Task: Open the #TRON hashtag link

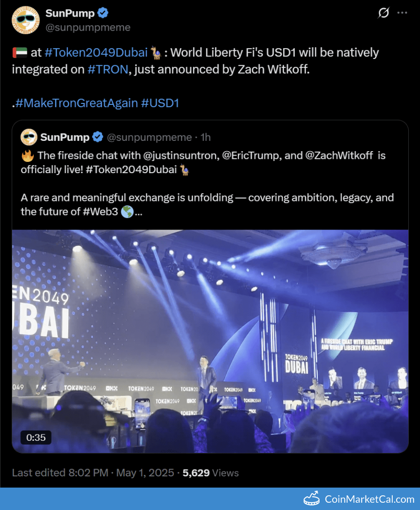Action: [x=108, y=69]
